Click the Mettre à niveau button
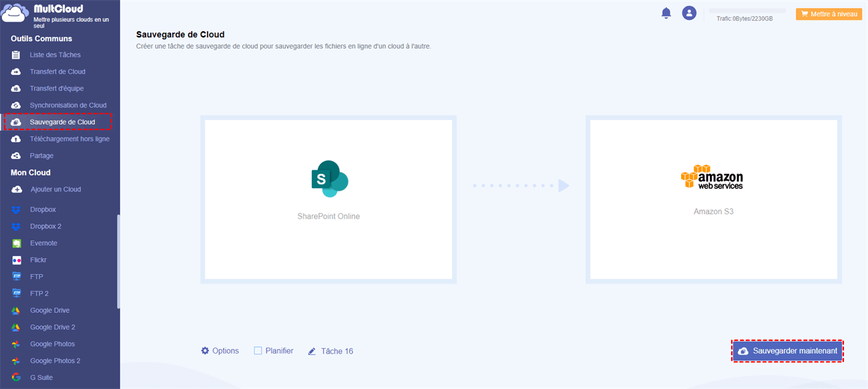 (829, 13)
